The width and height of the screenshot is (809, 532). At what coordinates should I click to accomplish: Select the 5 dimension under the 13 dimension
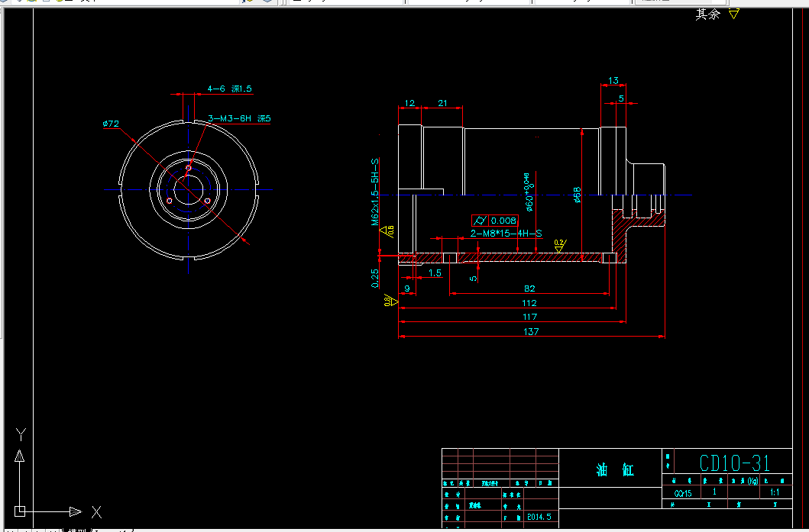[x=621, y=98]
